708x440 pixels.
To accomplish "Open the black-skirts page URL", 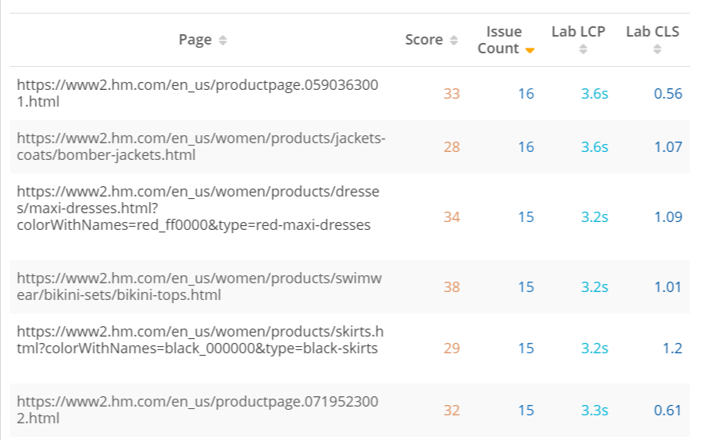I will (x=200, y=340).
